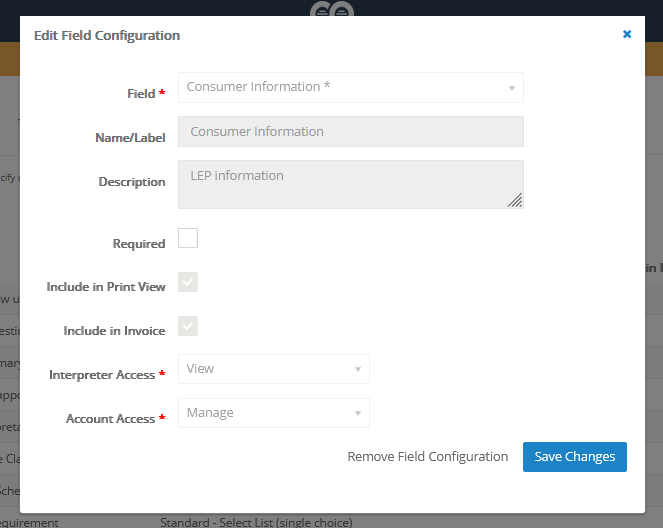Click the arrow icon on the Field selector

coord(511,88)
